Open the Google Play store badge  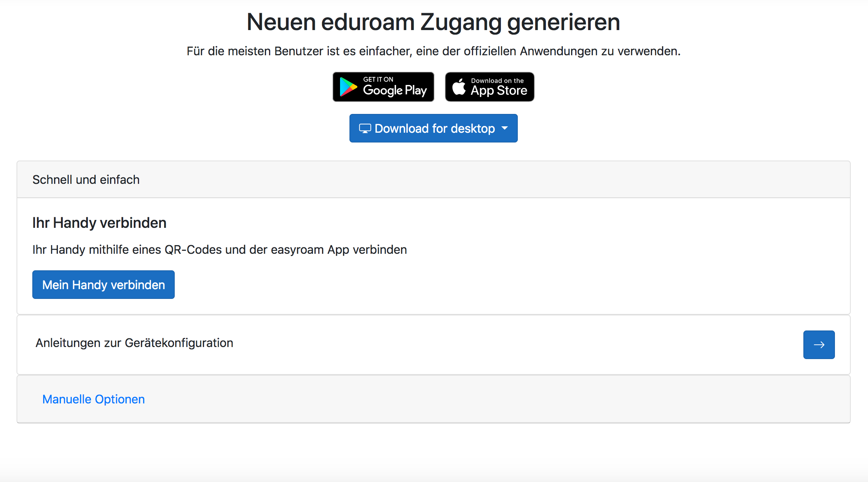pyautogui.click(x=383, y=87)
